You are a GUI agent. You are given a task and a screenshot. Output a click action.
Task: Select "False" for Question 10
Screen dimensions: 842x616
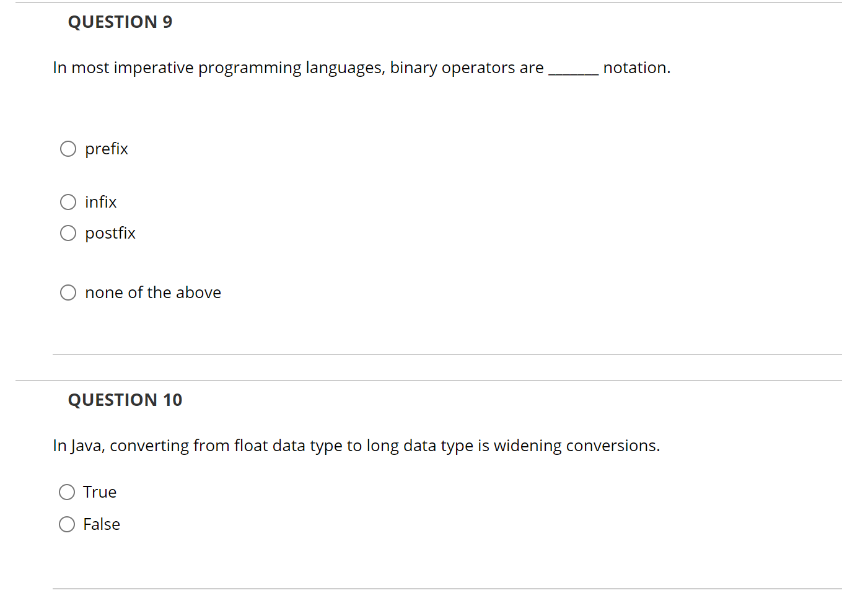coord(67,524)
